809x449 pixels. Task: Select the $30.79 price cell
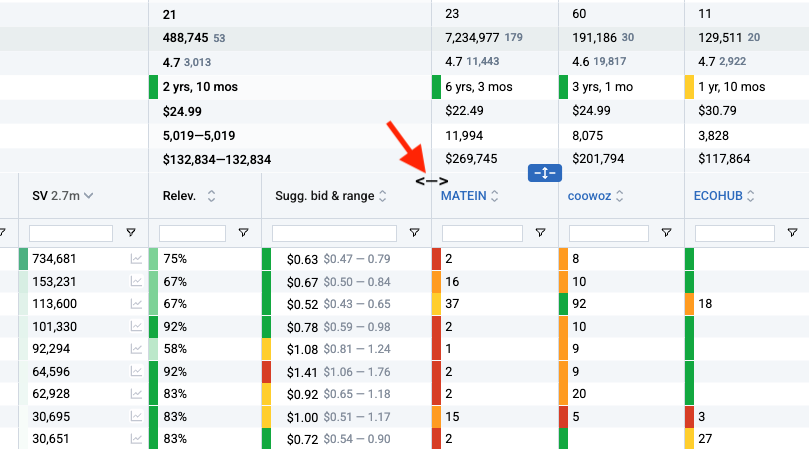click(x=717, y=111)
